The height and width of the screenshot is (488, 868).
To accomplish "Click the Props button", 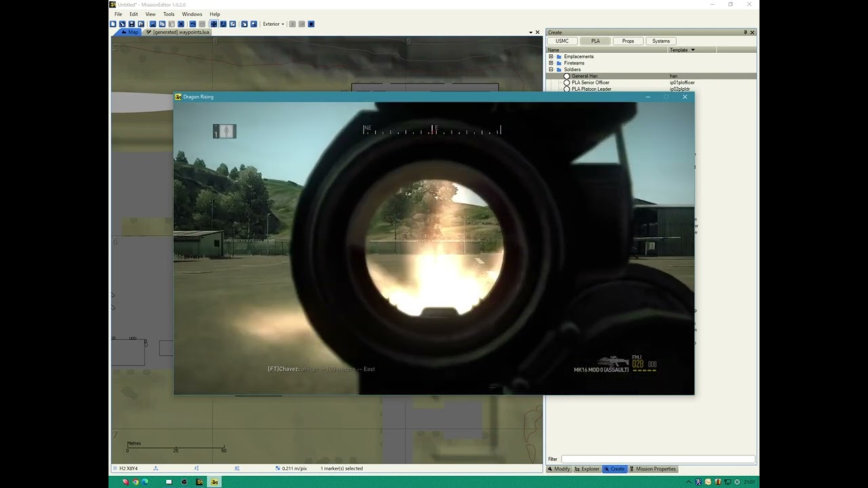I will 628,41.
